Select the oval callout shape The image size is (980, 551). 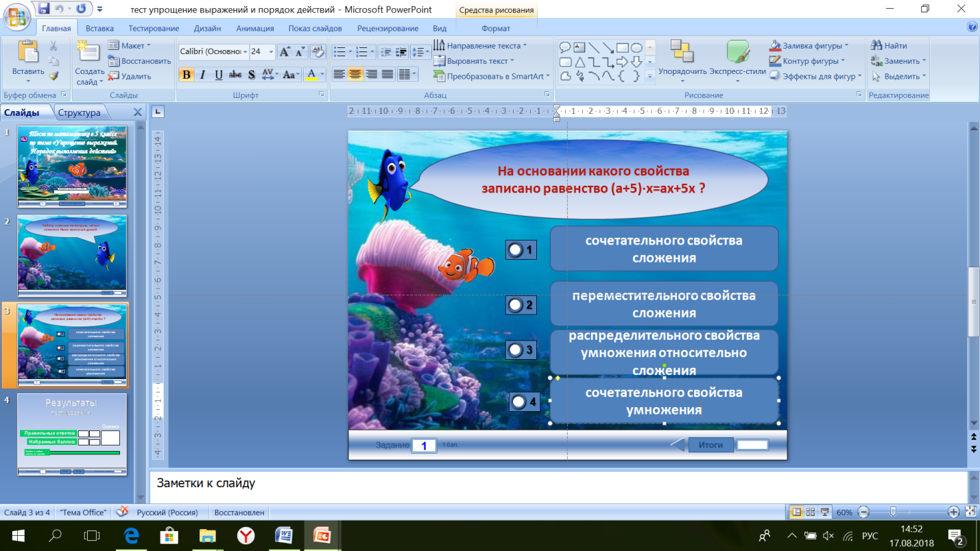[565, 47]
